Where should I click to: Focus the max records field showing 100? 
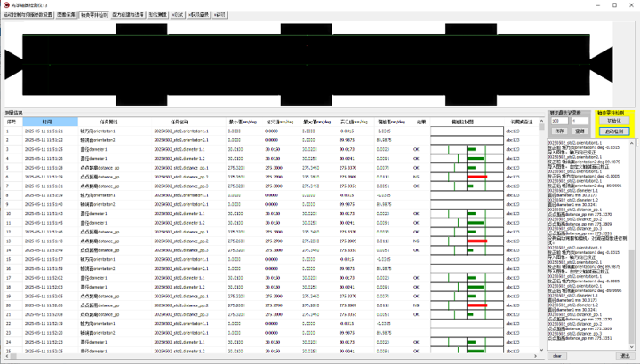coord(558,122)
